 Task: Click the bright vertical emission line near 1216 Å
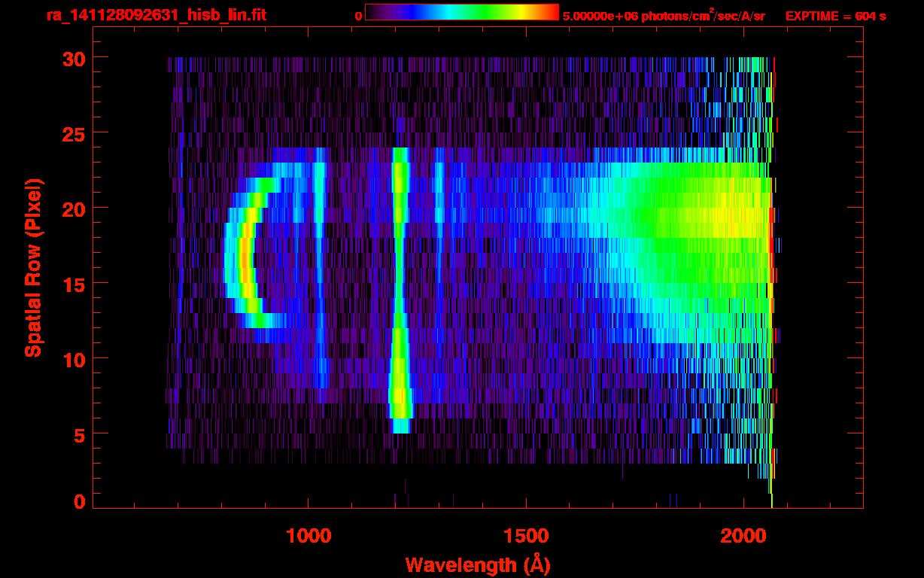tap(400, 290)
